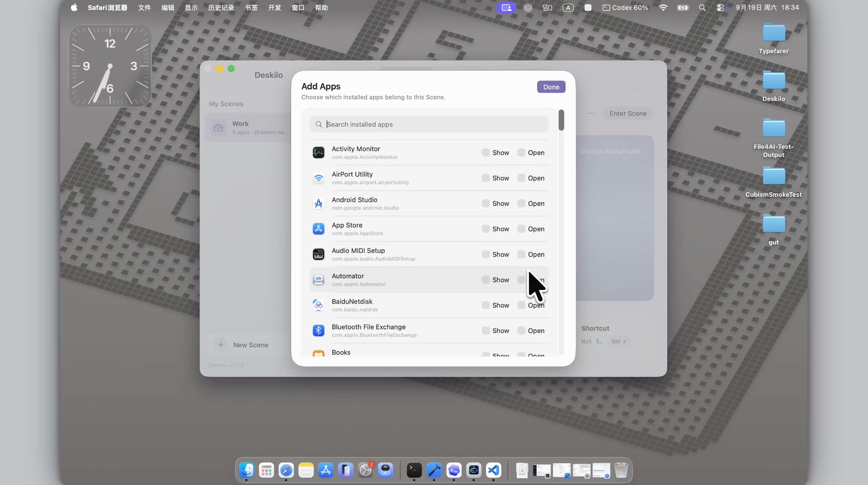Click the Books row name

coord(341,352)
